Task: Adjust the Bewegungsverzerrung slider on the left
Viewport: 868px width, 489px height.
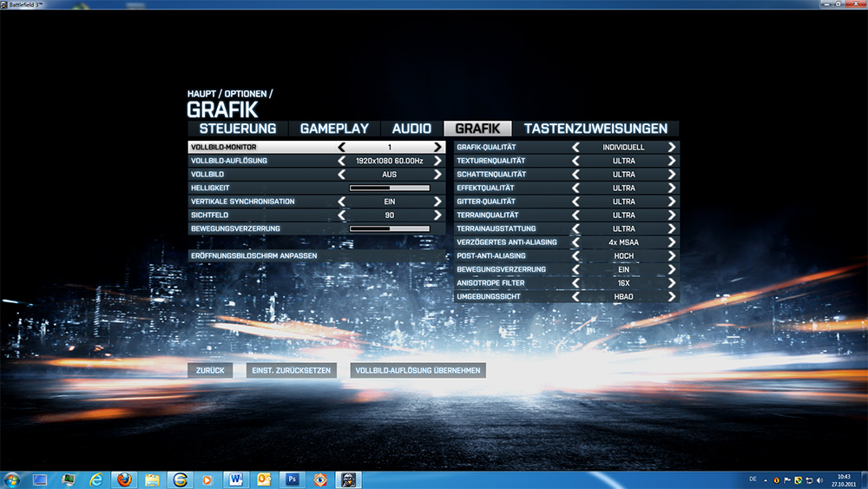Action: coord(390,228)
